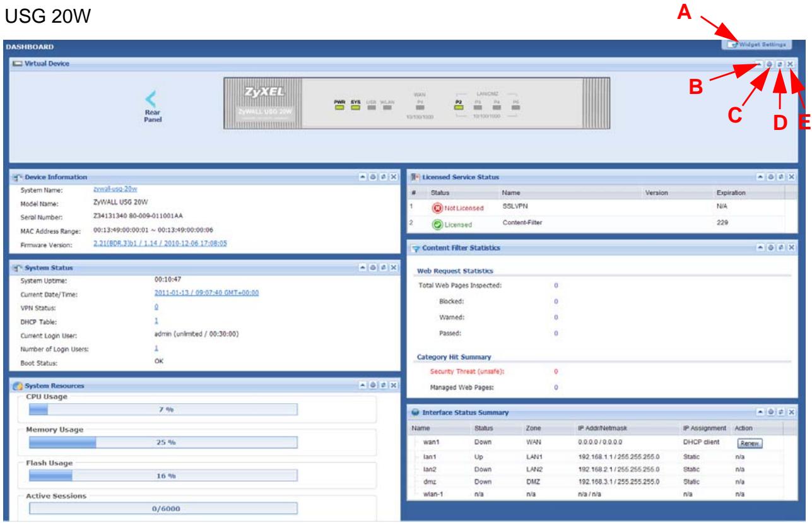Sort interfaces by IP Assignment column
812x523 pixels.
click(705, 427)
